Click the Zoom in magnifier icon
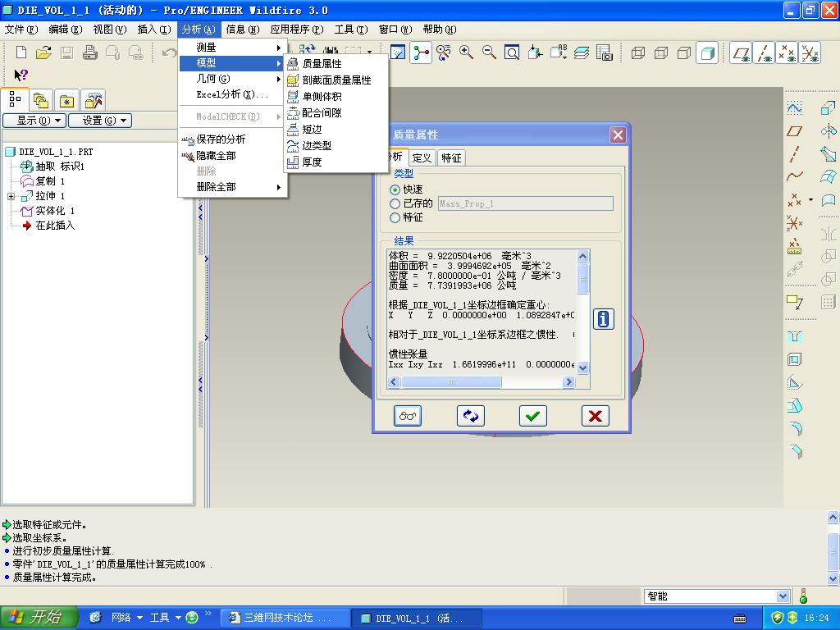840x630 pixels. coord(466,52)
